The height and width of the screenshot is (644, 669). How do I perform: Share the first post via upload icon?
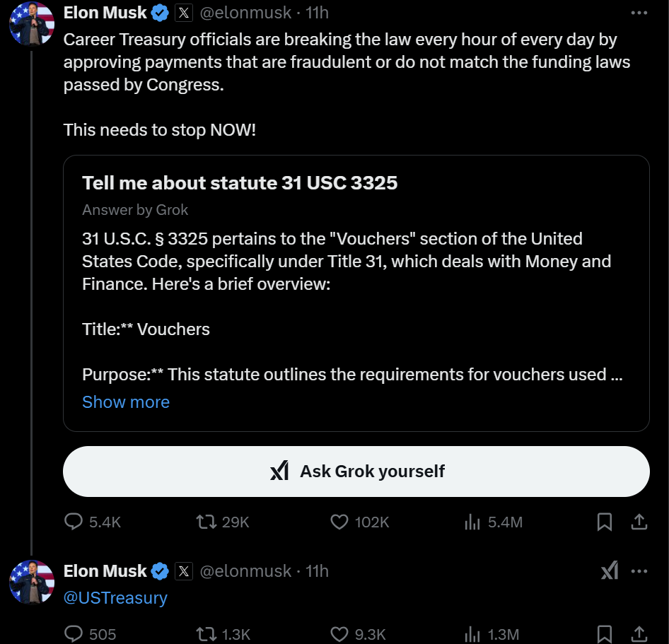coord(639,522)
